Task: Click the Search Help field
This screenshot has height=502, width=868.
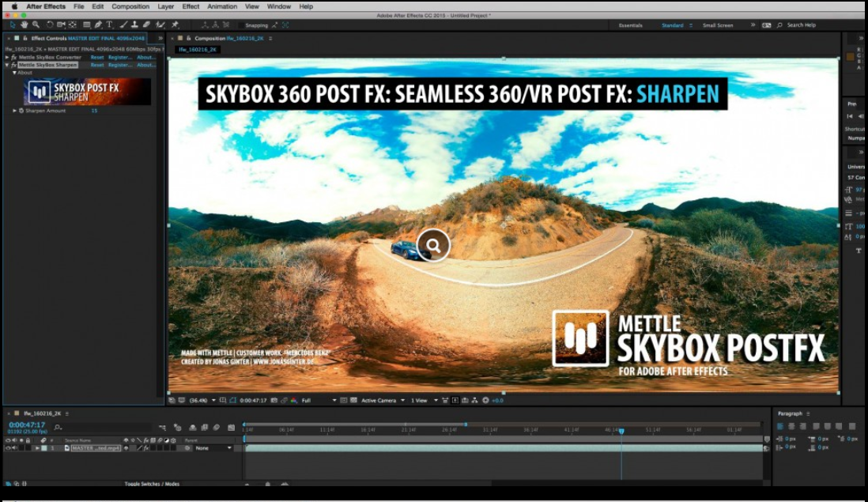Action: (802, 25)
